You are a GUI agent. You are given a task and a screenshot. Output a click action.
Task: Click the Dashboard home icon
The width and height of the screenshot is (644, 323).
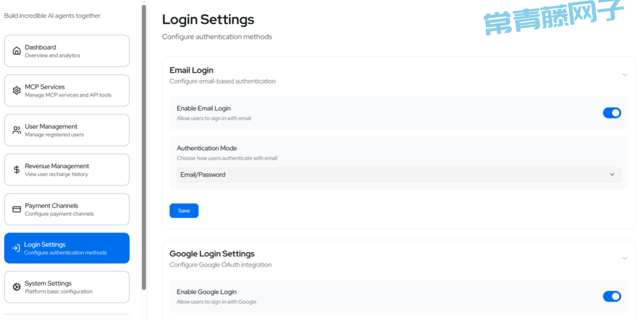pyautogui.click(x=17, y=51)
